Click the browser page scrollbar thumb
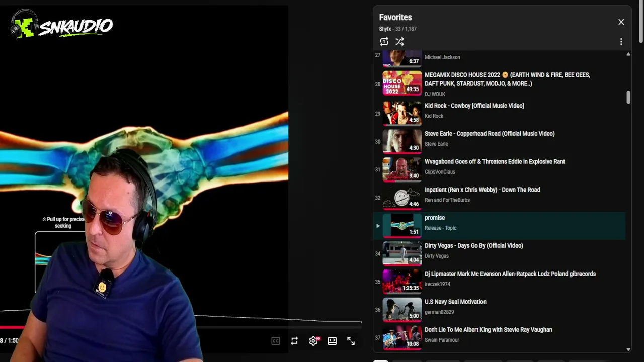 (x=641, y=23)
